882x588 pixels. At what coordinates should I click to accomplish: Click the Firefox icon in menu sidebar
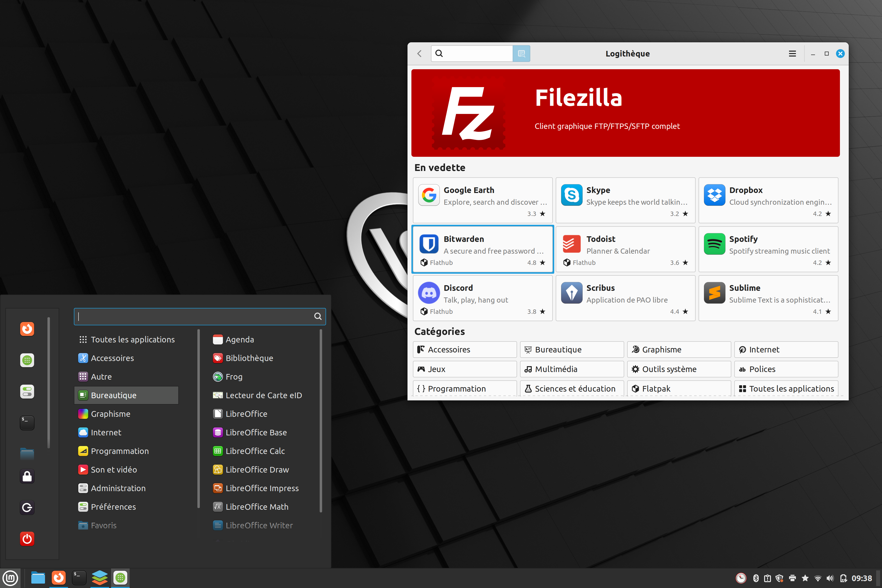27,329
